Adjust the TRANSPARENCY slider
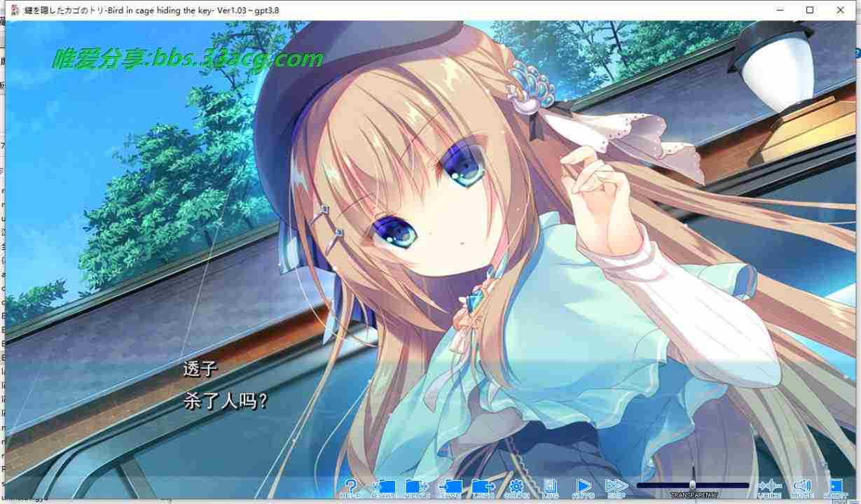861x504 pixels. pyautogui.click(x=691, y=484)
